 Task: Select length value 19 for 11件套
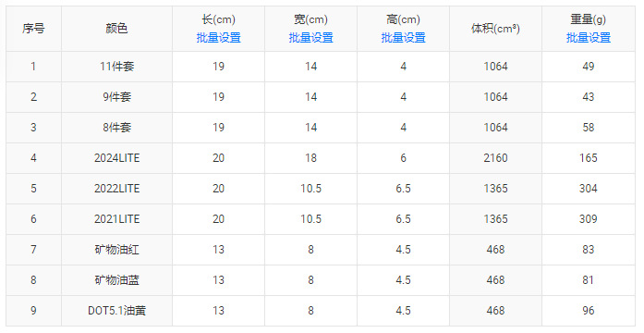tap(218, 67)
